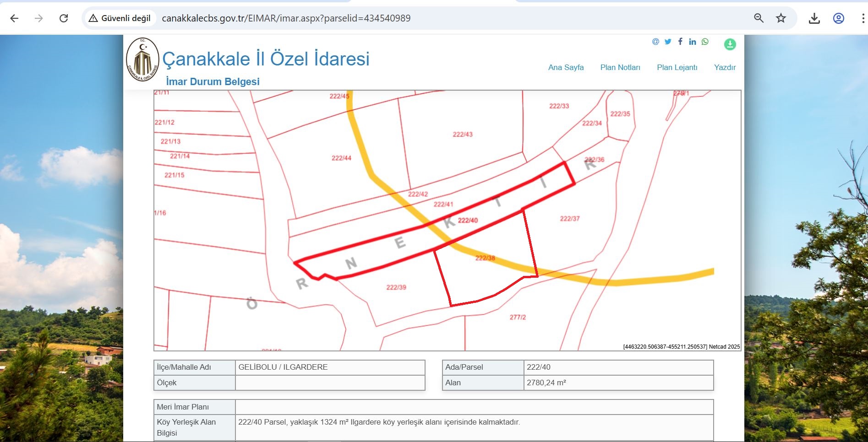
Task: Click parcel label 222/42 on the map
Action: pyautogui.click(x=418, y=194)
